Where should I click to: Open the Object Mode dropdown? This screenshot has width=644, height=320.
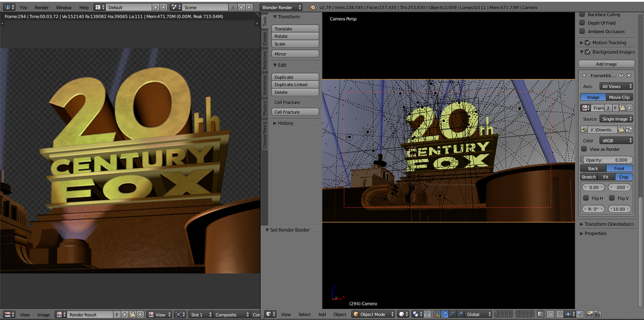coord(374,314)
